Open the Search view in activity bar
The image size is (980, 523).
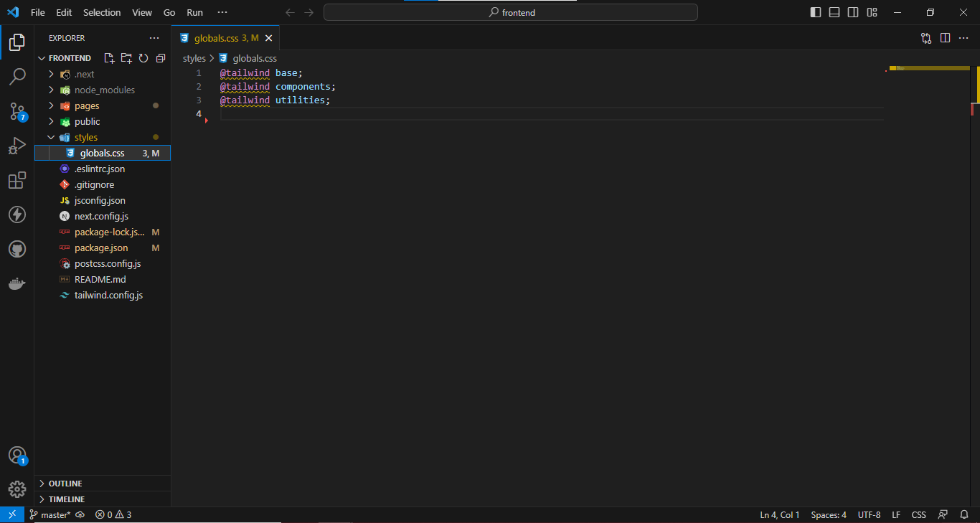[x=17, y=76]
